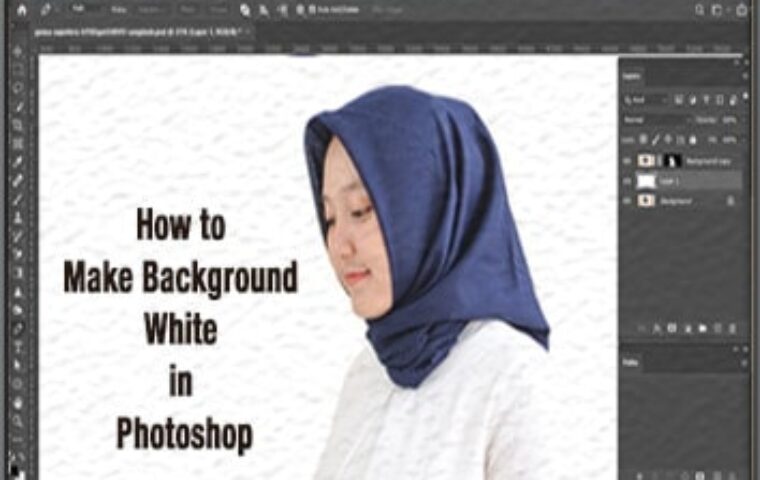Create a new layer group
Image resolution: width=760 pixels, height=480 pixels.
tap(702, 329)
